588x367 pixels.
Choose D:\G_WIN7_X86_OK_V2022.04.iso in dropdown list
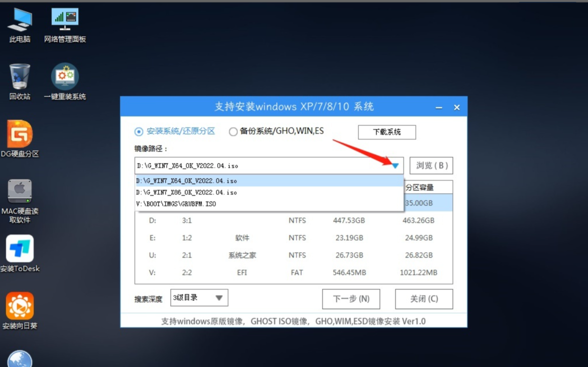269,192
